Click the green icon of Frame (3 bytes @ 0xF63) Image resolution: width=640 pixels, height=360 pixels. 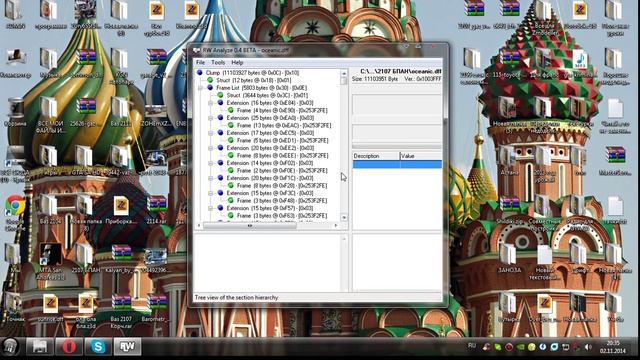[x=231, y=216]
